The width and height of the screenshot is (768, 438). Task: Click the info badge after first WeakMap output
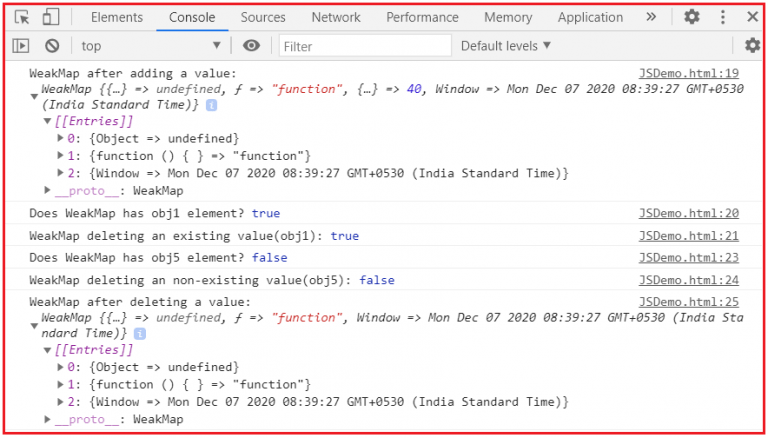click(211, 105)
